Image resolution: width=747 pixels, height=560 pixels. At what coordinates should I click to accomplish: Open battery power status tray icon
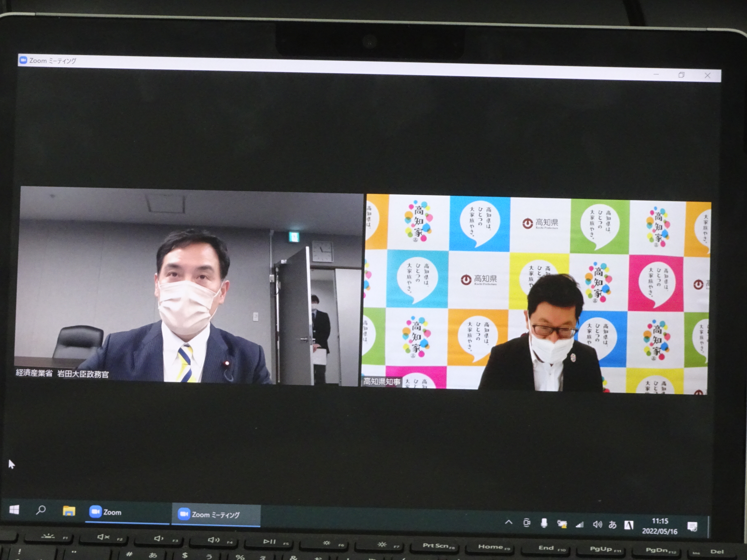point(562,524)
